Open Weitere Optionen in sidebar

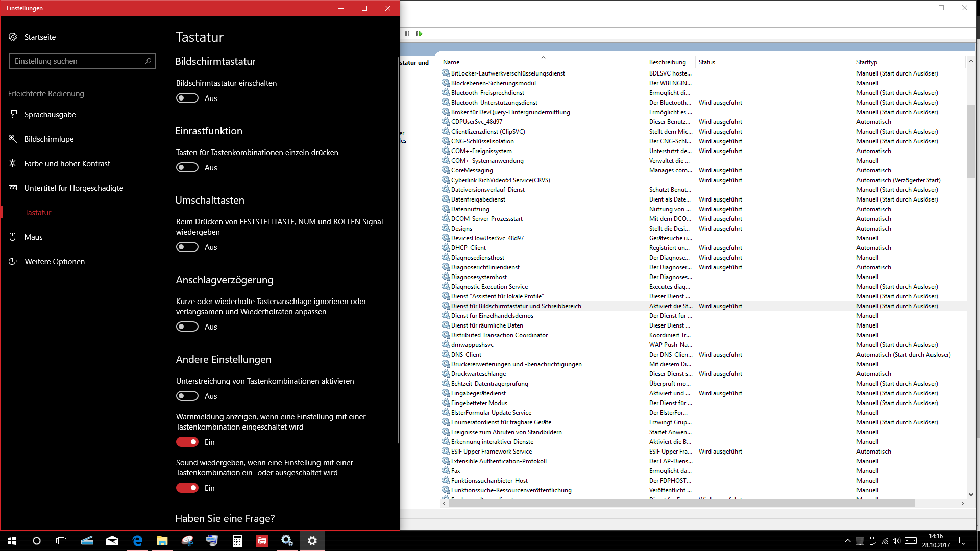[55, 261]
